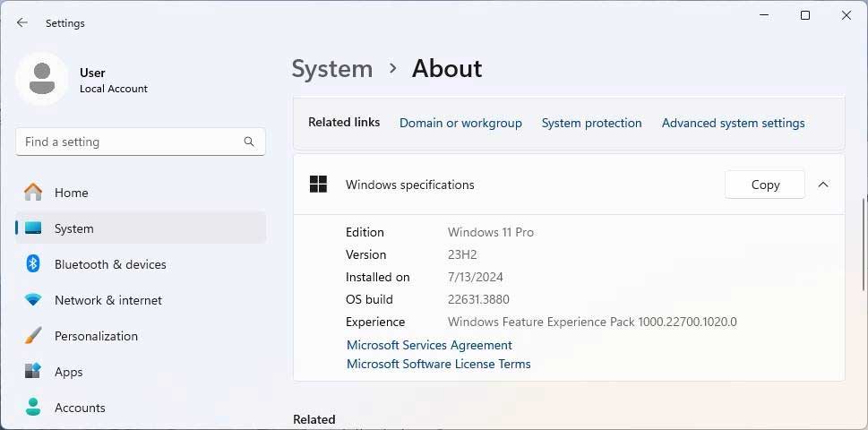This screenshot has width=868, height=430.
Task: Open Microsoft Software License Terms link
Action: click(438, 364)
